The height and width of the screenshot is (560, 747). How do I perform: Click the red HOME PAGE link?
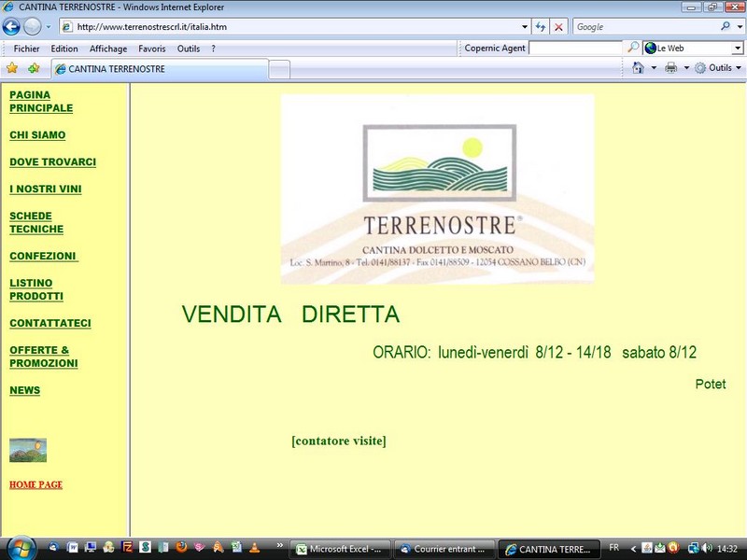(36, 484)
